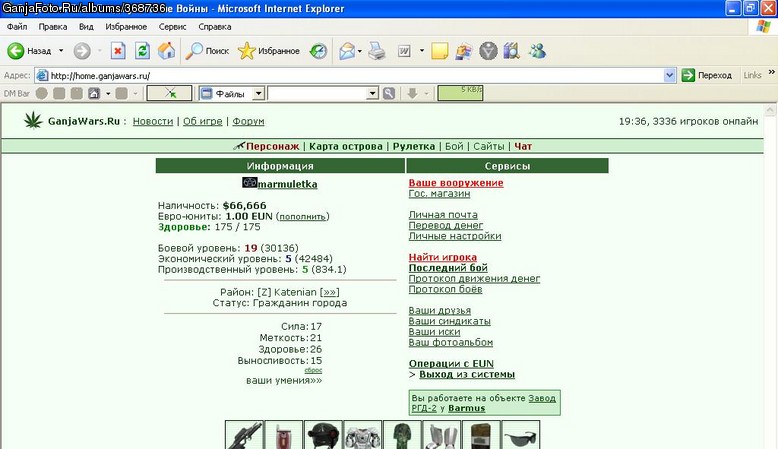Click the yellow note toolbar icon

439,51
